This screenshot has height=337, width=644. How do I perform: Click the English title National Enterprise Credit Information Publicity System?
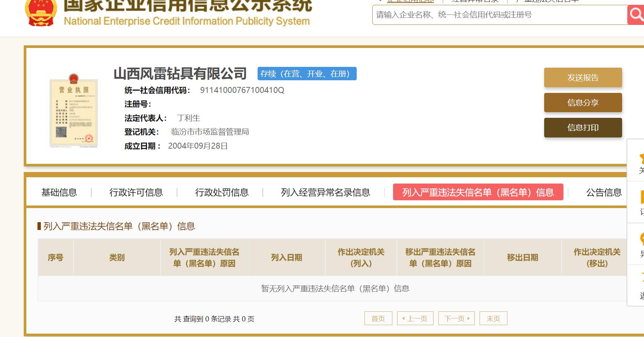point(187,21)
